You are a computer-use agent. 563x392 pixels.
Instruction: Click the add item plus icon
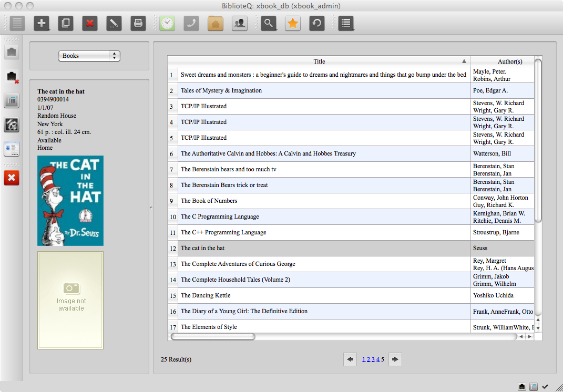pos(42,23)
